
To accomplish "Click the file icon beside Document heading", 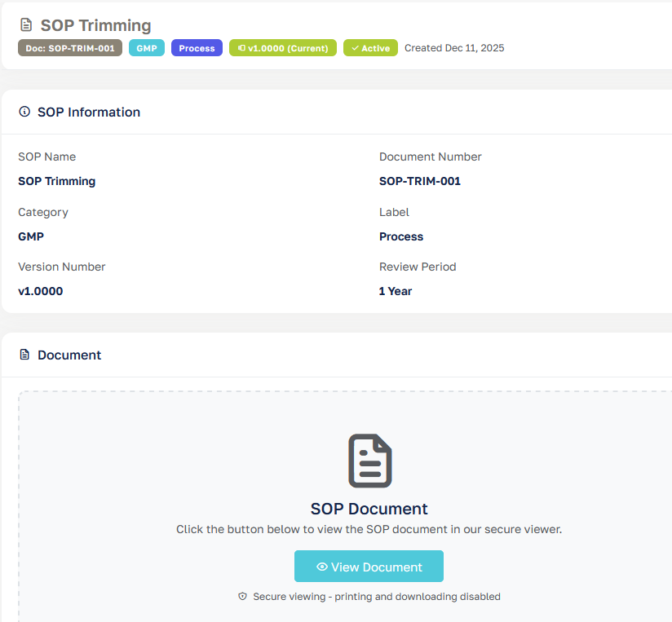I will click(x=24, y=355).
